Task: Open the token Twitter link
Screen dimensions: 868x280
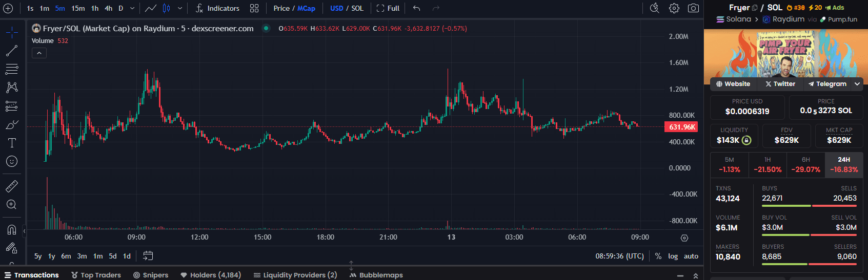Action: click(x=780, y=84)
